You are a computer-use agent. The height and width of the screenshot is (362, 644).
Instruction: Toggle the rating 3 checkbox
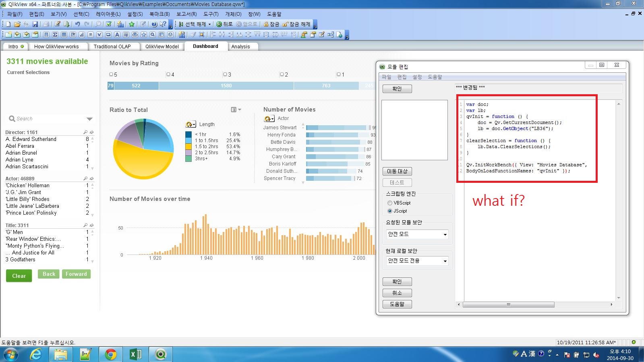click(225, 74)
